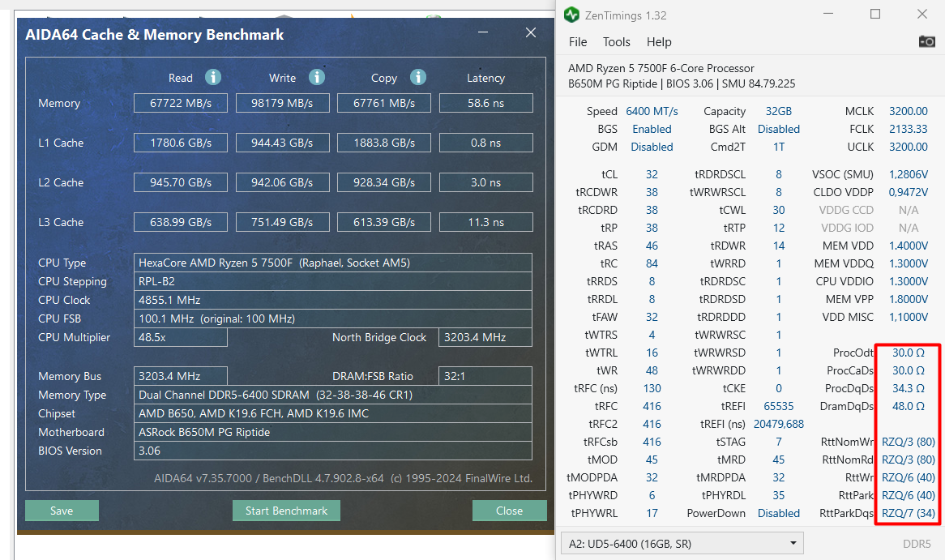Click the ZenTimings app logo icon

point(571,15)
